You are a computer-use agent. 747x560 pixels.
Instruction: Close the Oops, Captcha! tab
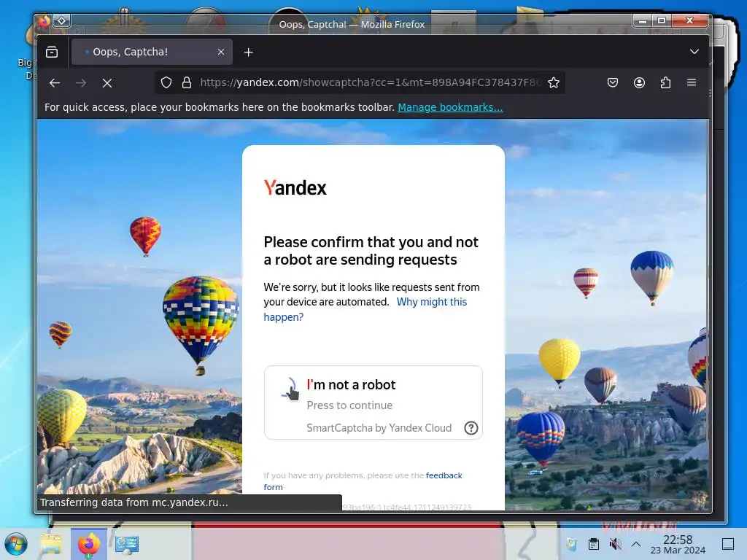pos(221,52)
